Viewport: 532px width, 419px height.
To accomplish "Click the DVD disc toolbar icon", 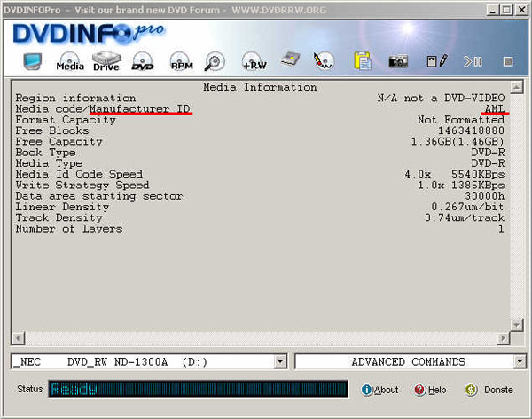I will 143,61.
